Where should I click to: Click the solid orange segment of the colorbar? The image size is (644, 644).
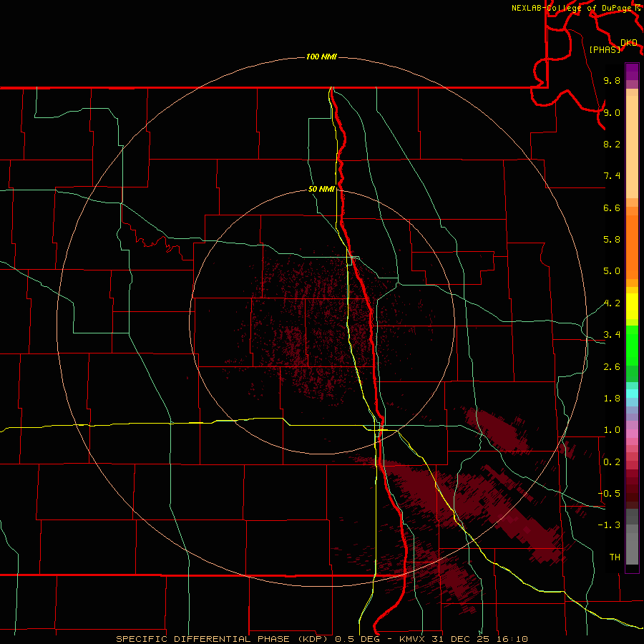point(632,247)
